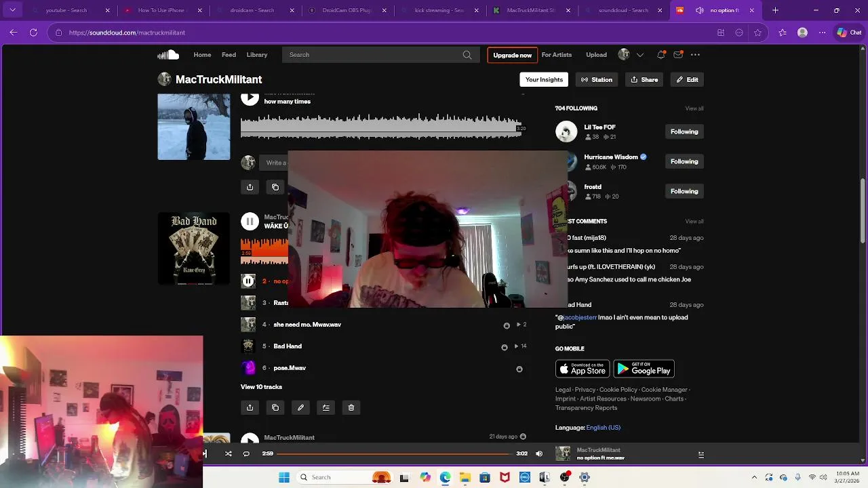Click the pencil edit icon below the playlist

pos(300,407)
